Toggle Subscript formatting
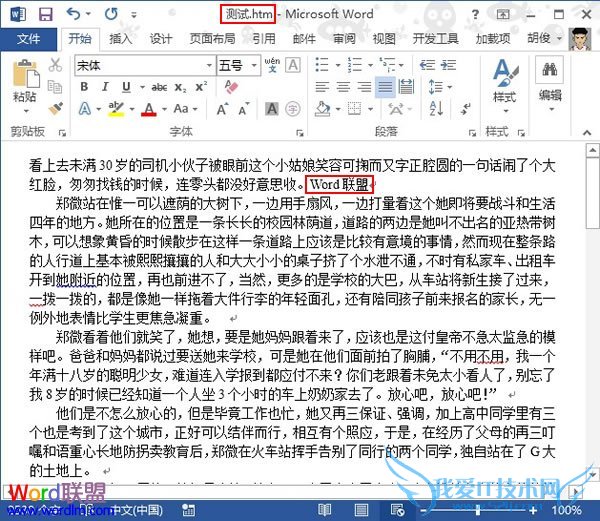The width and height of the screenshot is (600, 521). (x=180, y=88)
